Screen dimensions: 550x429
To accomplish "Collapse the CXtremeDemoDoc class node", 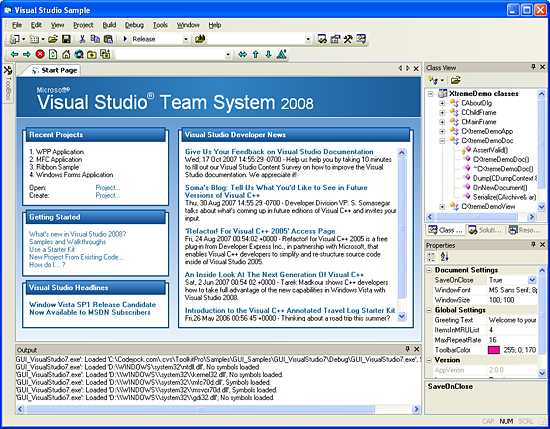I will tap(442, 141).
